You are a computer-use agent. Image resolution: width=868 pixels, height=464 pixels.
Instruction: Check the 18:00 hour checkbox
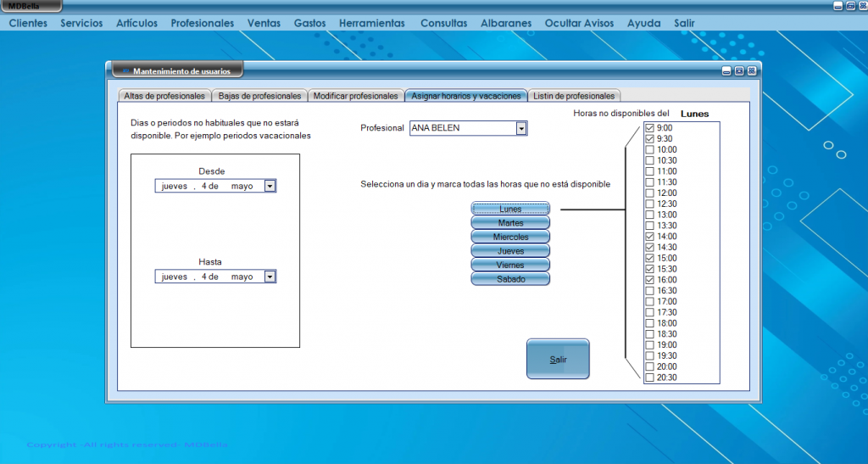point(650,323)
